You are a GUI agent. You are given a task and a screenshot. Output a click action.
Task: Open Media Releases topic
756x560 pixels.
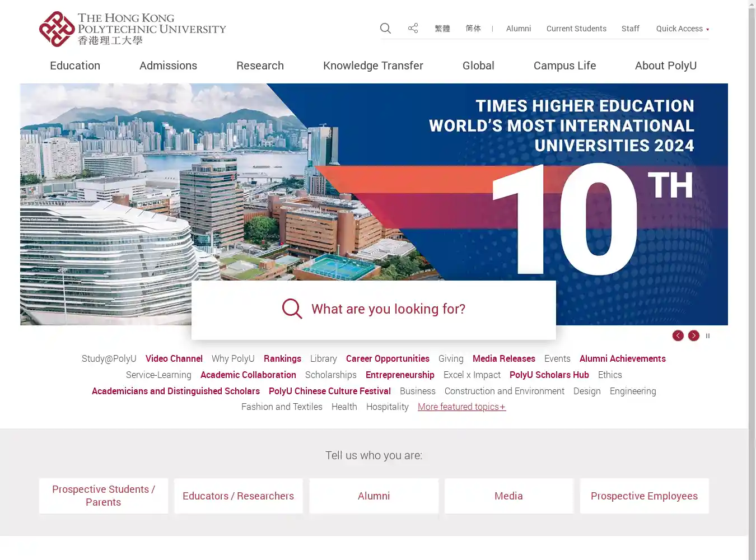(x=504, y=358)
